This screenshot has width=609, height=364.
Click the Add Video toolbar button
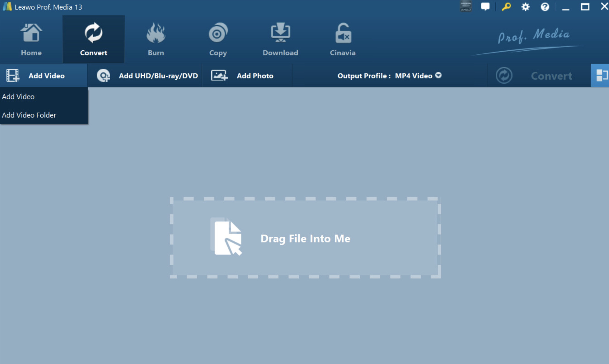44,75
